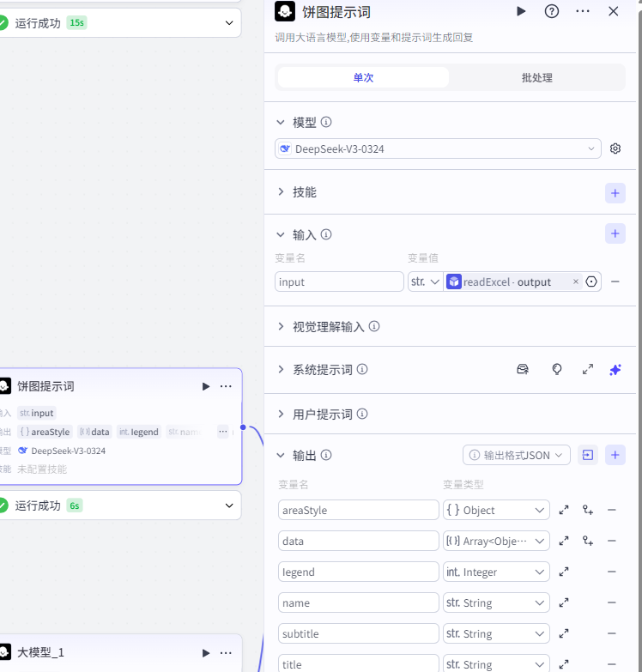Expand the 技能 section
This screenshot has height=672, width=642.
pyautogui.click(x=281, y=192)
